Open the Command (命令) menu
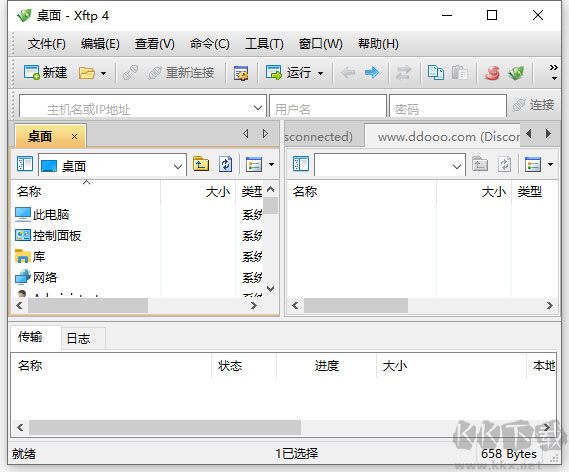 pos(210,44)
